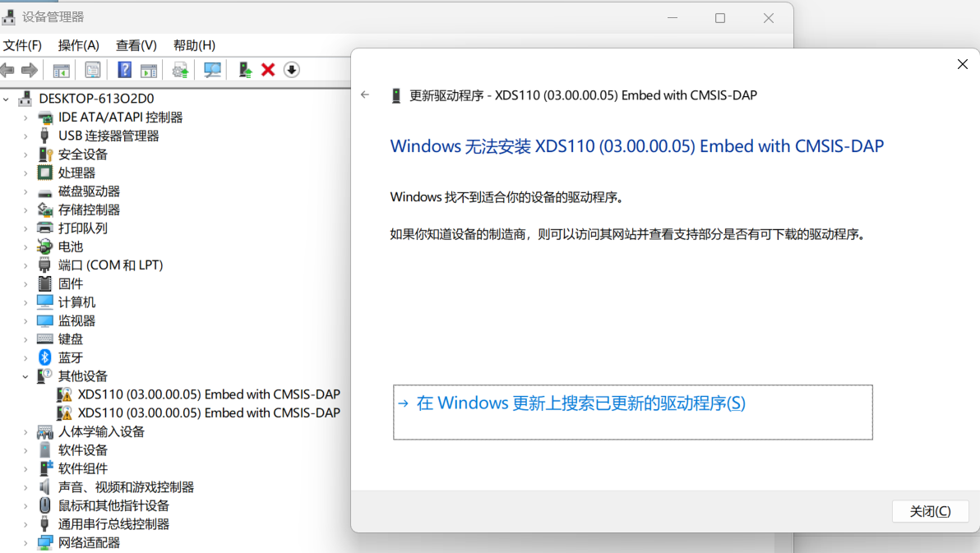Click the warning icon of second XDS110 device
Viewport: 980px width, 553px height.
[x=64, y=413]
